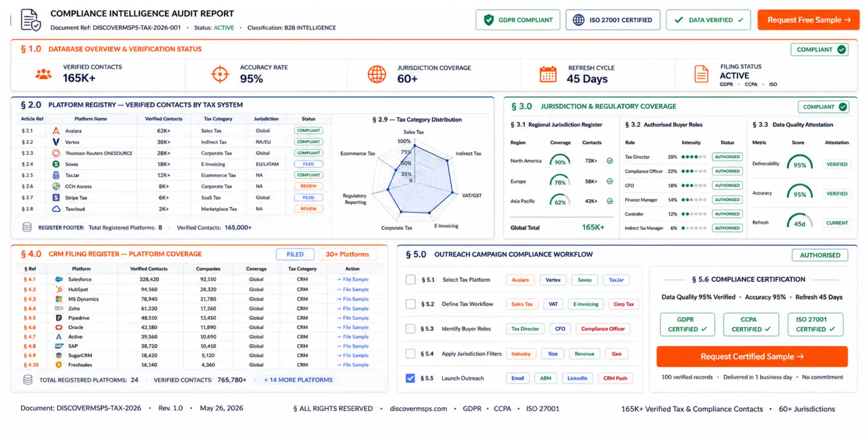Click the CCPA CERTIFIED badge

751,324
